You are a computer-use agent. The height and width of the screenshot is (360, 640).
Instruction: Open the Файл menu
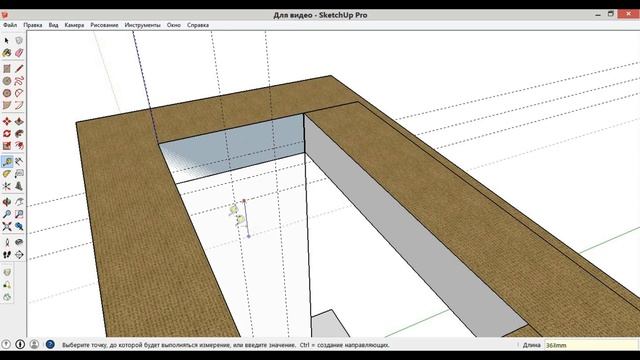[x=10, y=25]
